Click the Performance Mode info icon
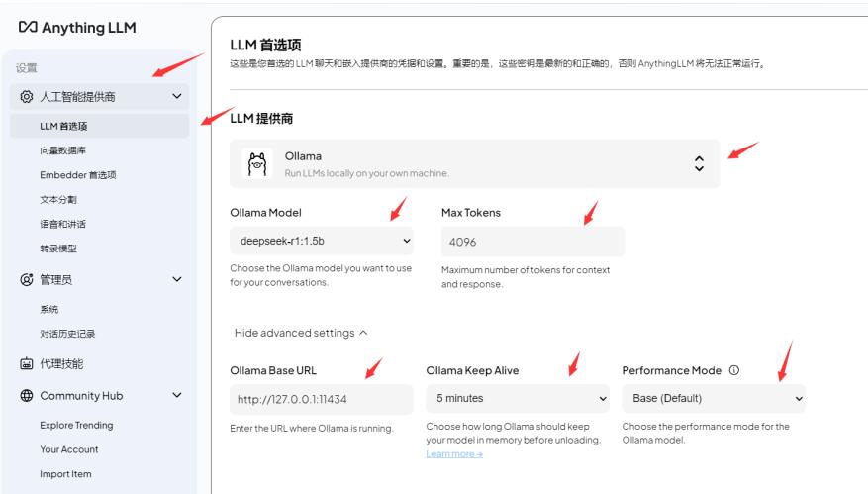 tap(734, 370)
